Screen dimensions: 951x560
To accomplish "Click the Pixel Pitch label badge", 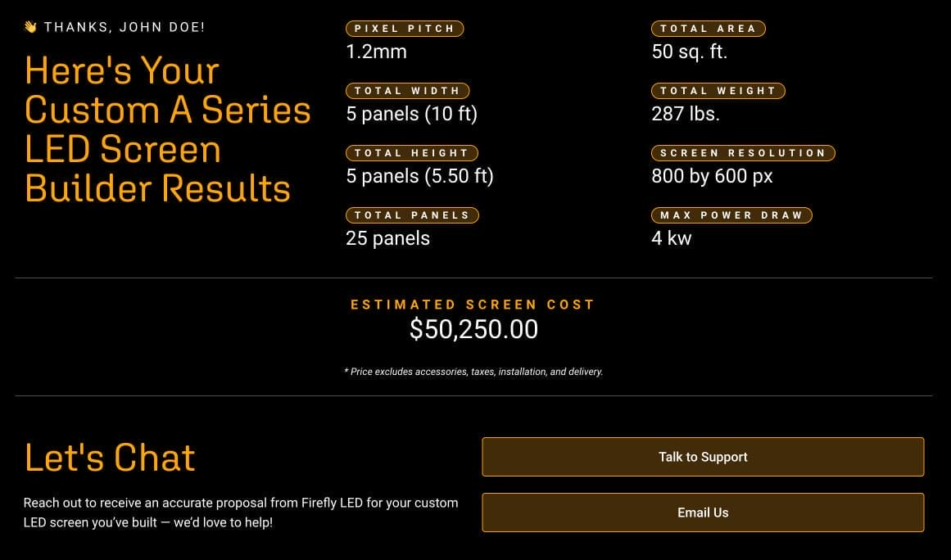I will [x=405, y=29].
